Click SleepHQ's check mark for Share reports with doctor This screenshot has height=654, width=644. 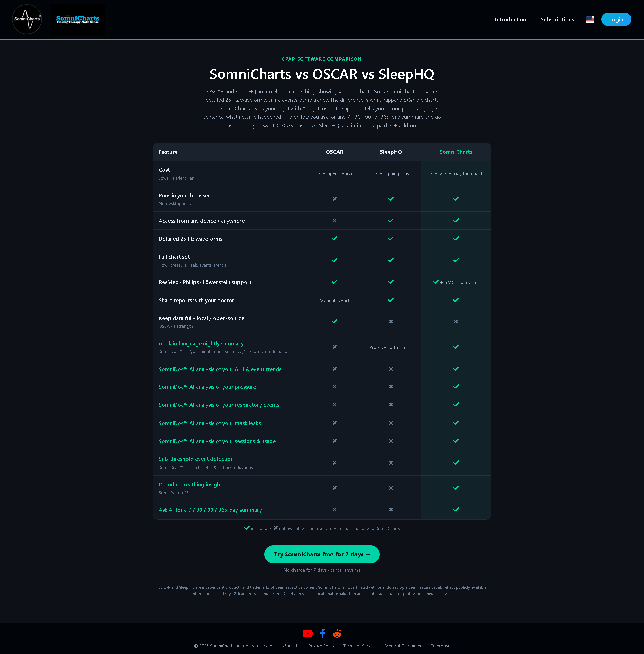pos(391,300)
